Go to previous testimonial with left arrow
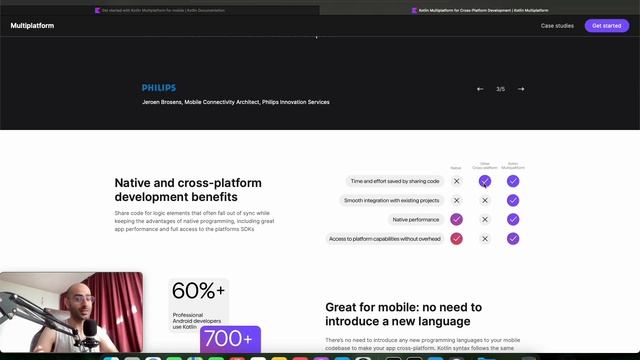This screenshot has height=360, width=640. (480, 89)
